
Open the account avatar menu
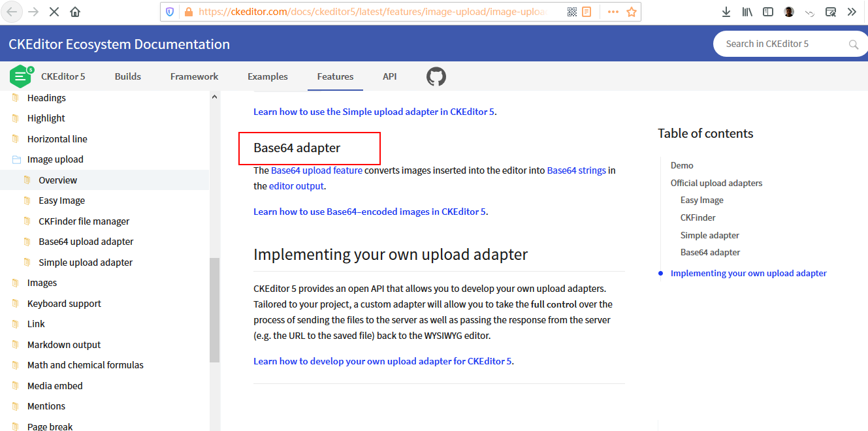pyautogui.click(x=789, y=12)
